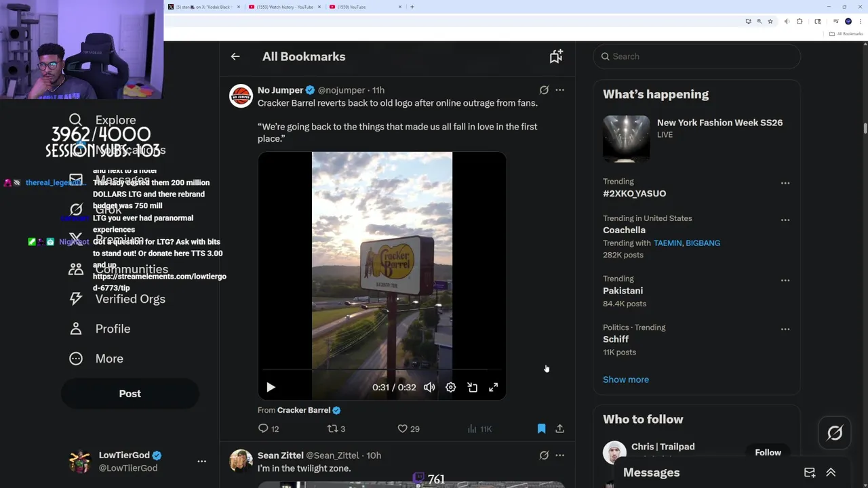This screenshot has height=488, width=868.
Task: Open Schiff trending topic
Action: click(616, 339)
